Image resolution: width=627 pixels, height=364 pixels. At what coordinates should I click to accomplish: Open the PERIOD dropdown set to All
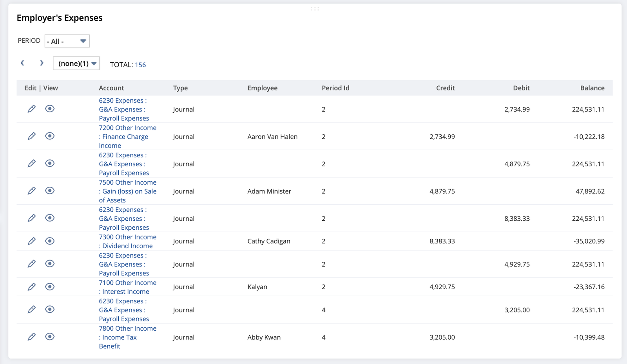tap(67, 41)
